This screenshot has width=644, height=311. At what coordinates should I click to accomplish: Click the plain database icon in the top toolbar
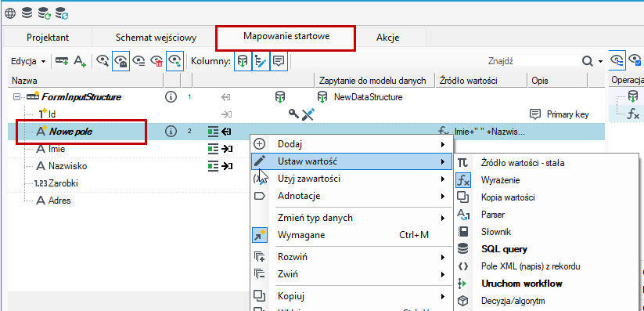[x=27, y=13]
